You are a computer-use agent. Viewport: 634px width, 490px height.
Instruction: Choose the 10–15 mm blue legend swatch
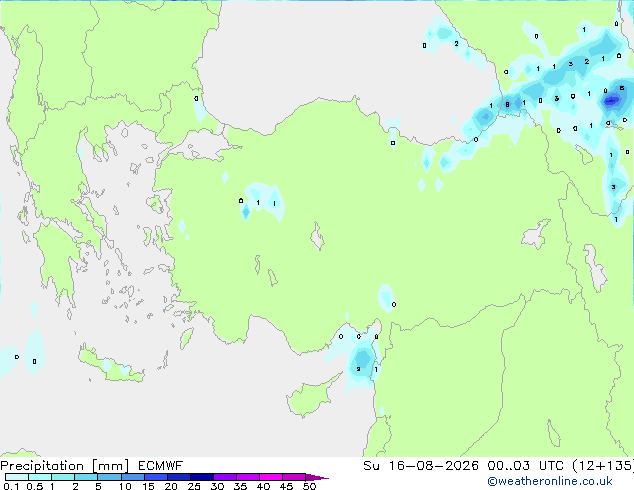pyautogui.click(x=132, y=477)
